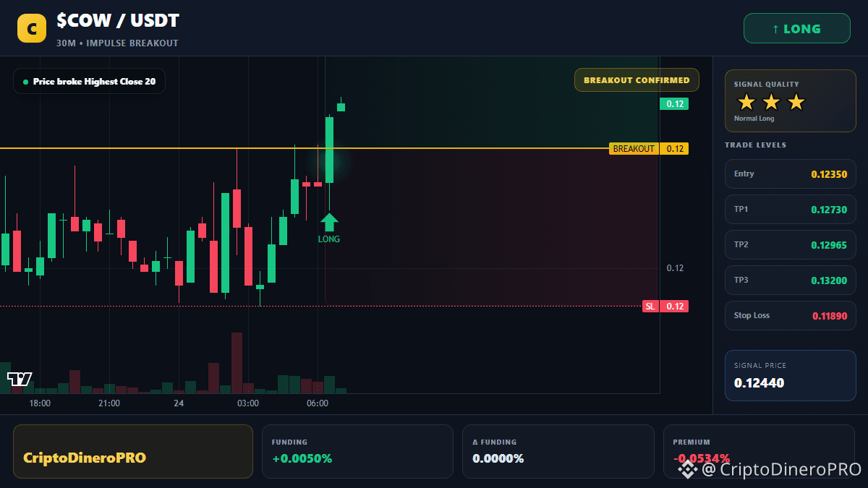Click the Normal Long label

754,119
